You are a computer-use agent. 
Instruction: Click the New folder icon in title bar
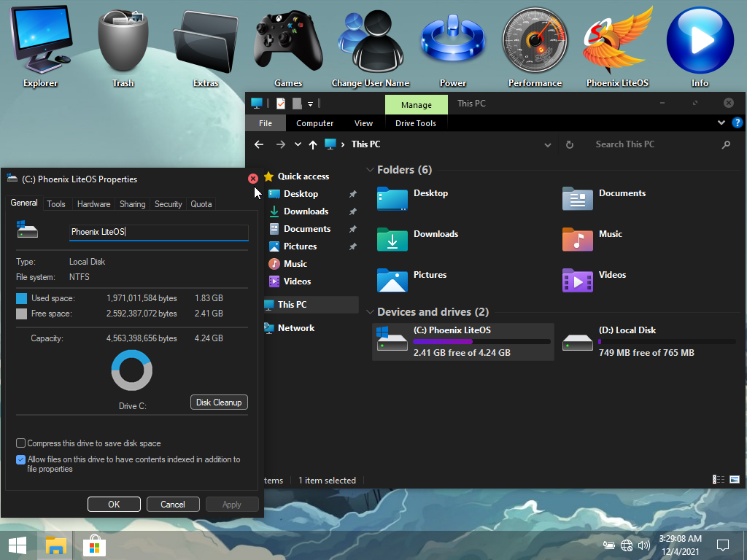coord(297,104)
